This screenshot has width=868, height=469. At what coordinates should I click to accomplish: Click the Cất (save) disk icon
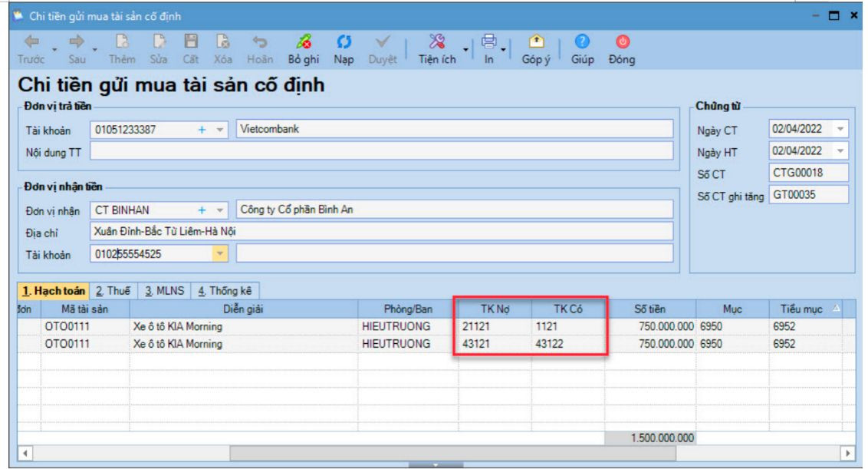pos(191,41)
